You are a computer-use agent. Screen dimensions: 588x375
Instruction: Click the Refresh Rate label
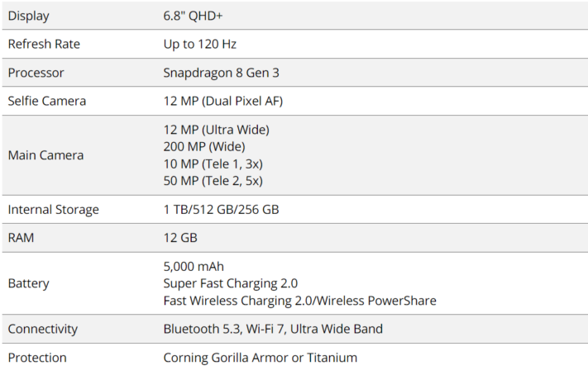pos(44,44)
